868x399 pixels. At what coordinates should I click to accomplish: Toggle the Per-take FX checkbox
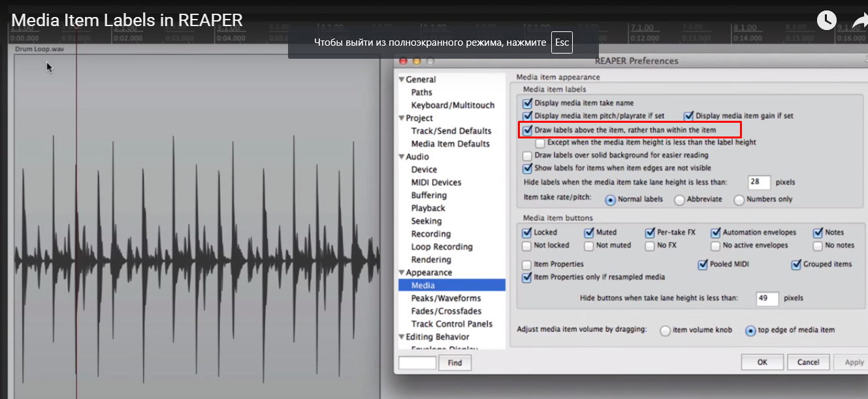click(x=650, y=232)
